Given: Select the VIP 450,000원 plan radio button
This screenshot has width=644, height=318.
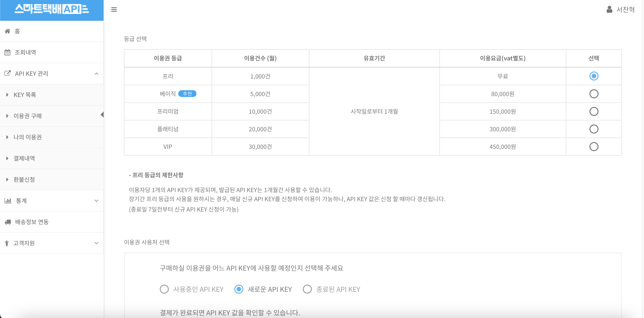Looking at the screenshot, I should 594,147.
